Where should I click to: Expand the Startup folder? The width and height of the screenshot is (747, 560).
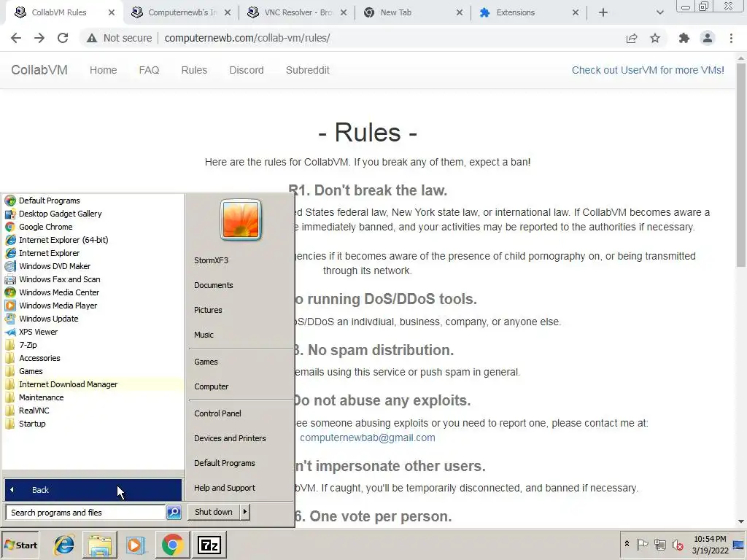pos(93,424)
